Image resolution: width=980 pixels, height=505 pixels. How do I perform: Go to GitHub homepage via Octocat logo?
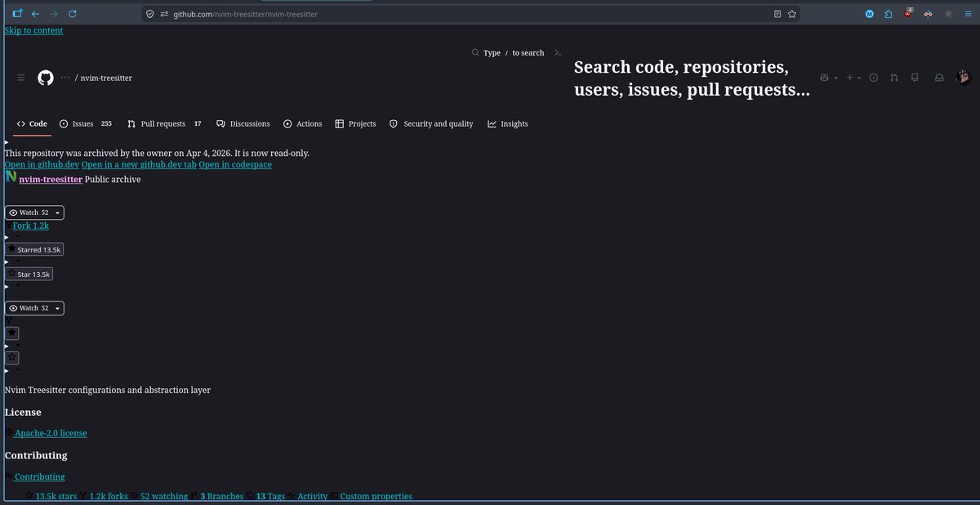point(45,78)
